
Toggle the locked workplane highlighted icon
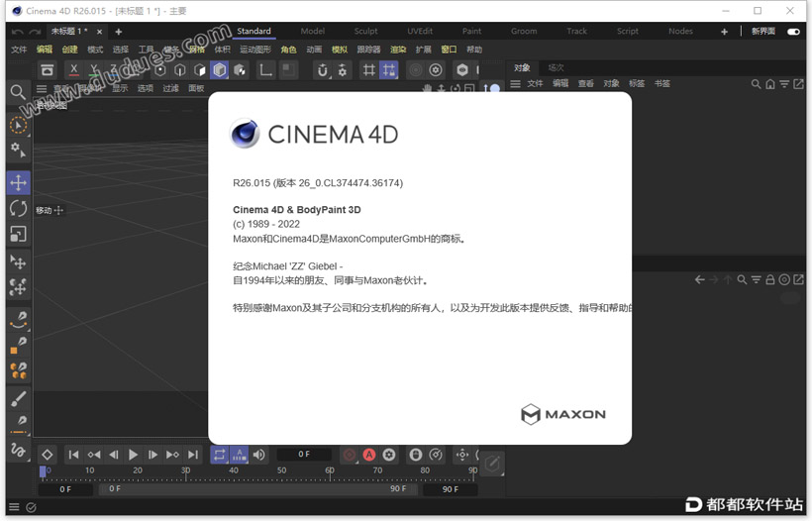tap(389, 70)
